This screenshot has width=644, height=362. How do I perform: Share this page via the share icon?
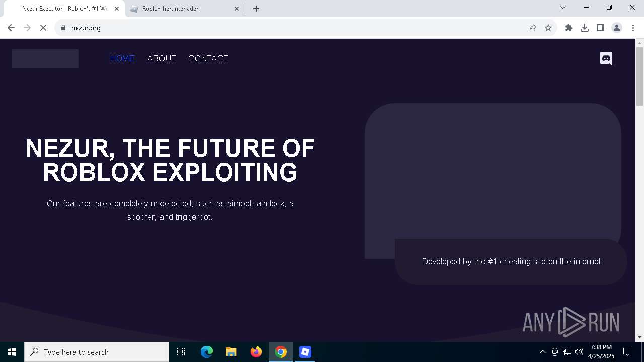click(x=532, y=28)
